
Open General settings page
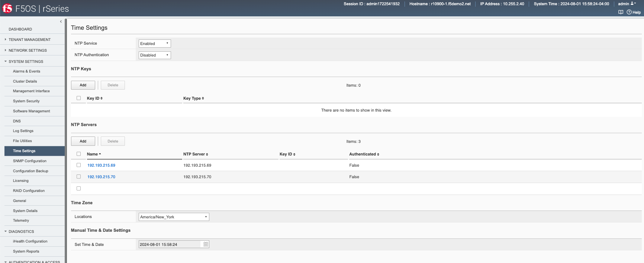tap(19, 201)
